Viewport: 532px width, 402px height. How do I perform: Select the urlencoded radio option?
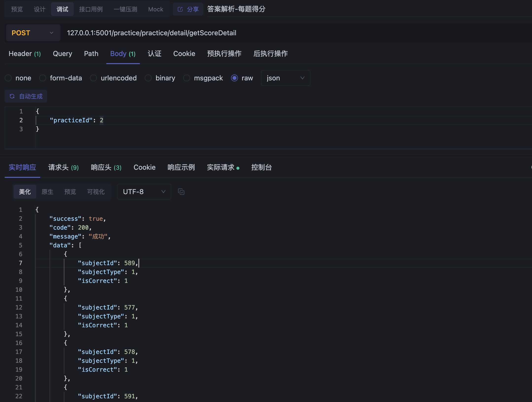[93, 78]
